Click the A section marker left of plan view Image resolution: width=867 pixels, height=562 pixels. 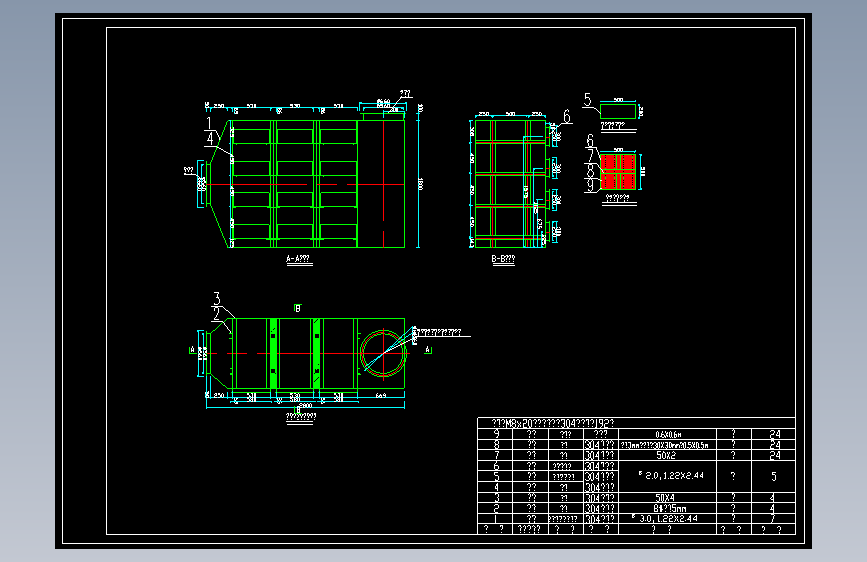(x=192, y=350)
